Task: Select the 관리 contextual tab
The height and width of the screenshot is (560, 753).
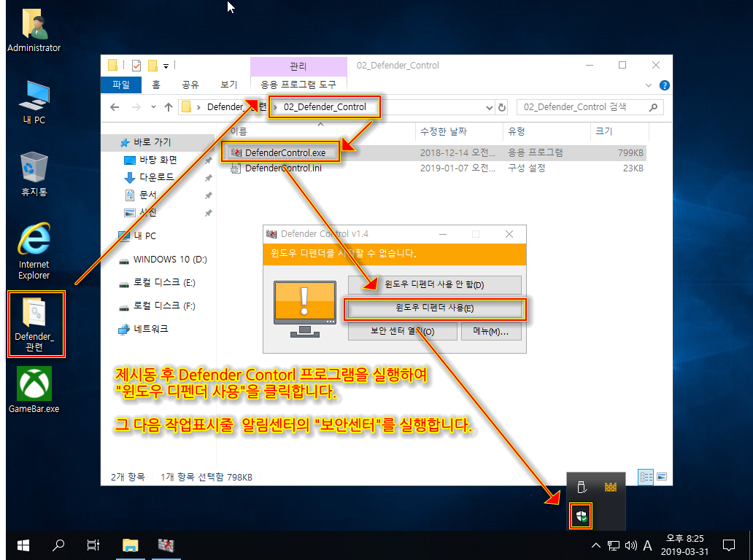Action: pos(298,66)
